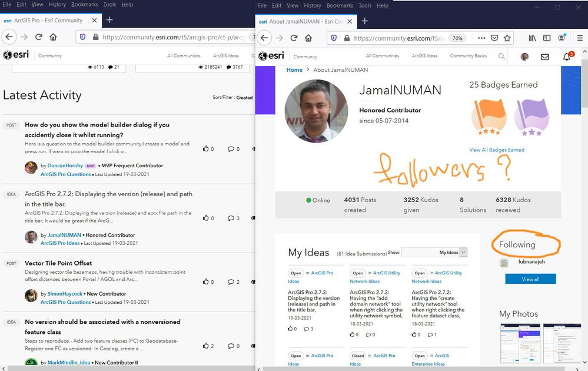Open new tab in left ArcGIS Pro window
Screen dimensions: 588x371
109,20
